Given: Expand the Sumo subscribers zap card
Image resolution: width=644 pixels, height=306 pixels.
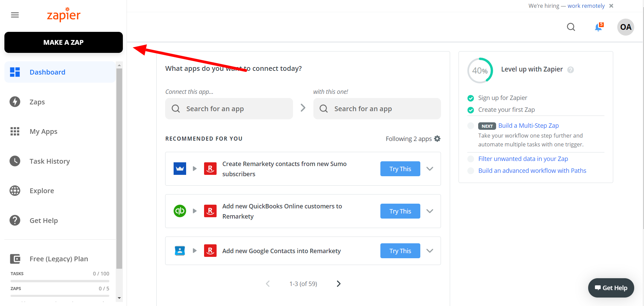Looking at the screenshot, I should coord(430,169).
